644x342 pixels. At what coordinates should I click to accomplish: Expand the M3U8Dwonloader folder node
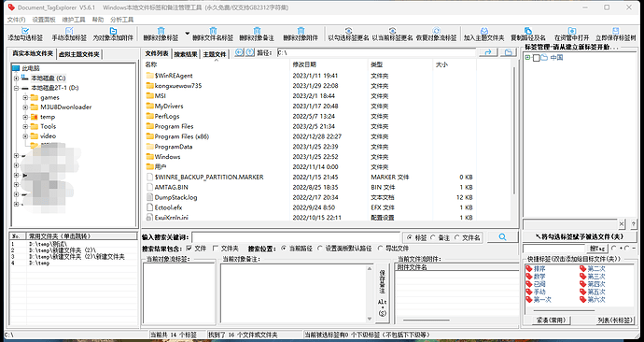(x=25, y=107)
